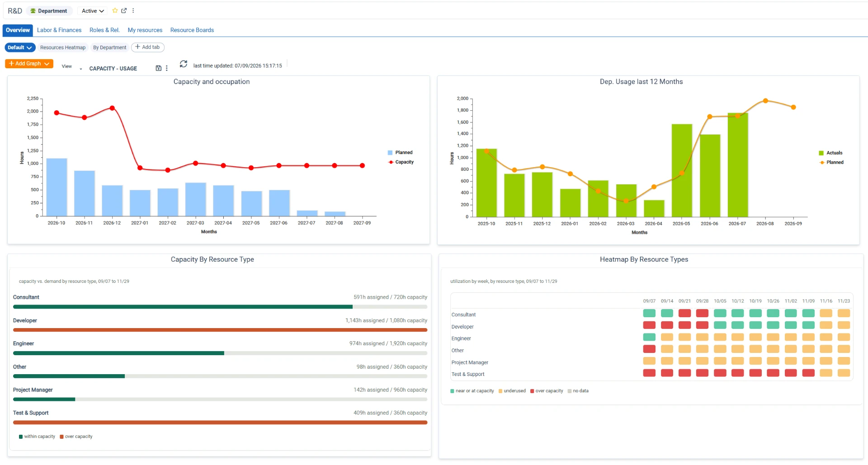Image resolution: width=868 pixels, height=465 pixels.
Task: Click the Developer row label in heatmap
Action: pyautogui.click(x=462, y=327)
